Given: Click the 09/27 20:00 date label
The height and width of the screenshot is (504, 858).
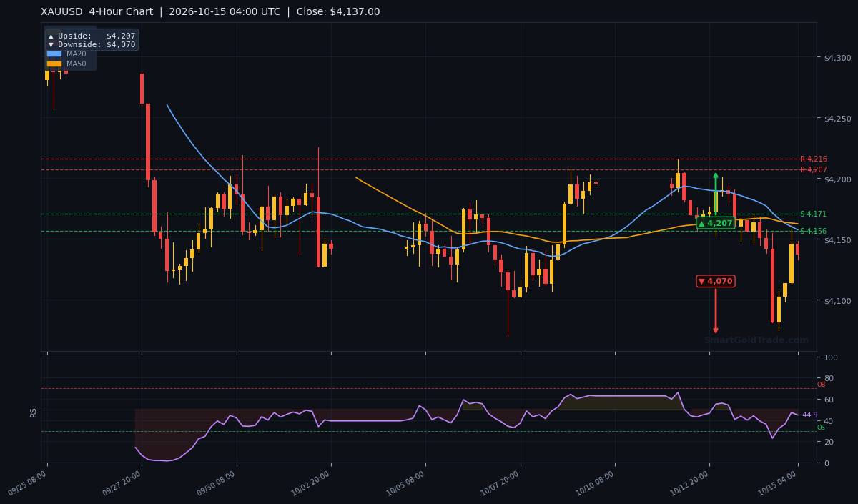Looking at the screenshot, I should pyautogui.click(x=123, y=484).
